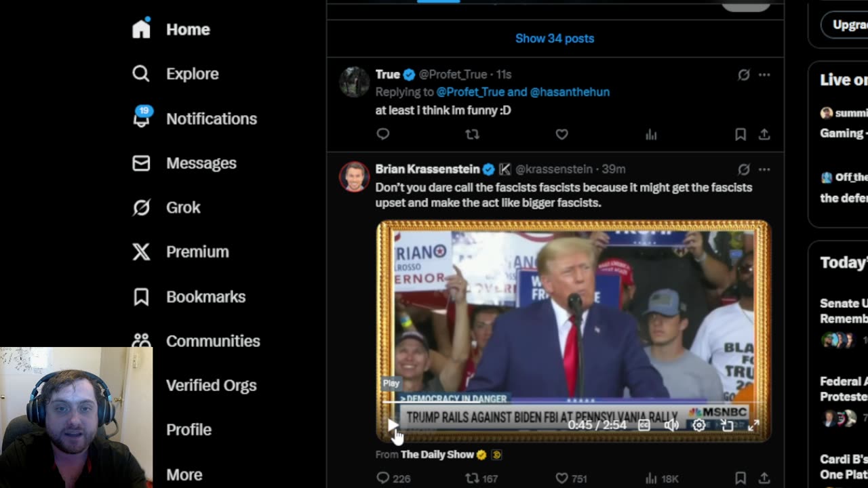
Task: Open Profile menu item
Action: [x=189, y=430]
